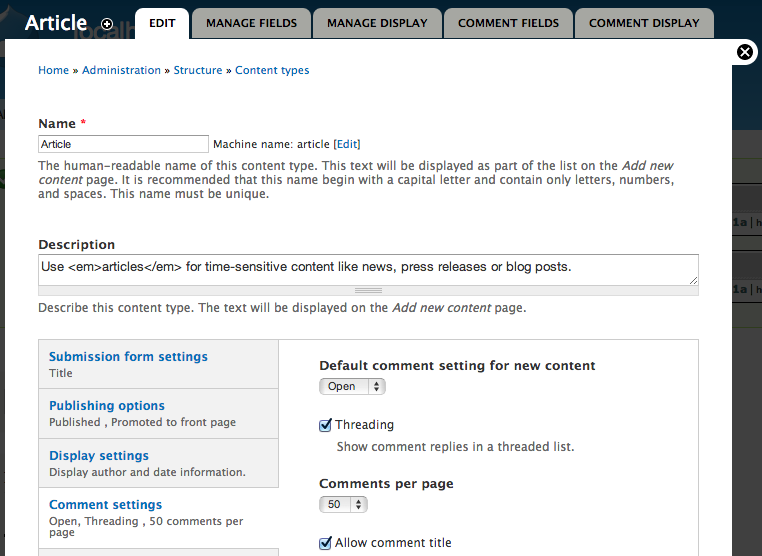Grab the Description textarea resize grippie bar
762x556 pixels.
(368, 291)
